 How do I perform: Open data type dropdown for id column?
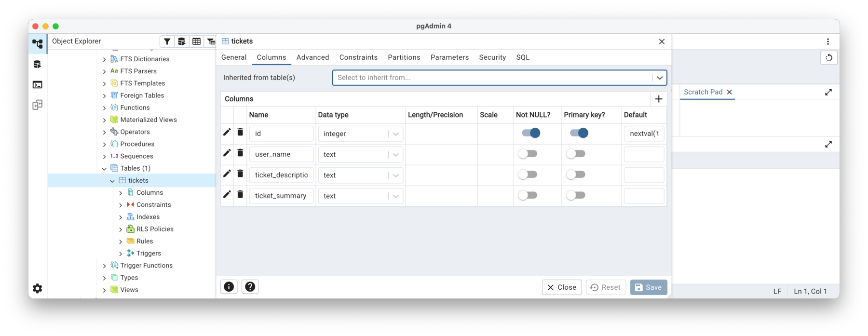(395, 134)
